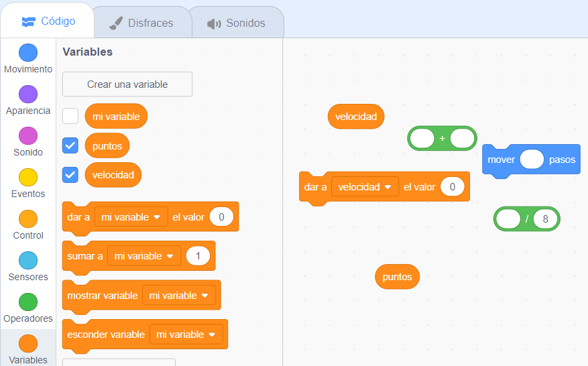Select the blue Movimiento category circle
The width and height of the screenshot is (588, 366).
[x=28, y=52]
